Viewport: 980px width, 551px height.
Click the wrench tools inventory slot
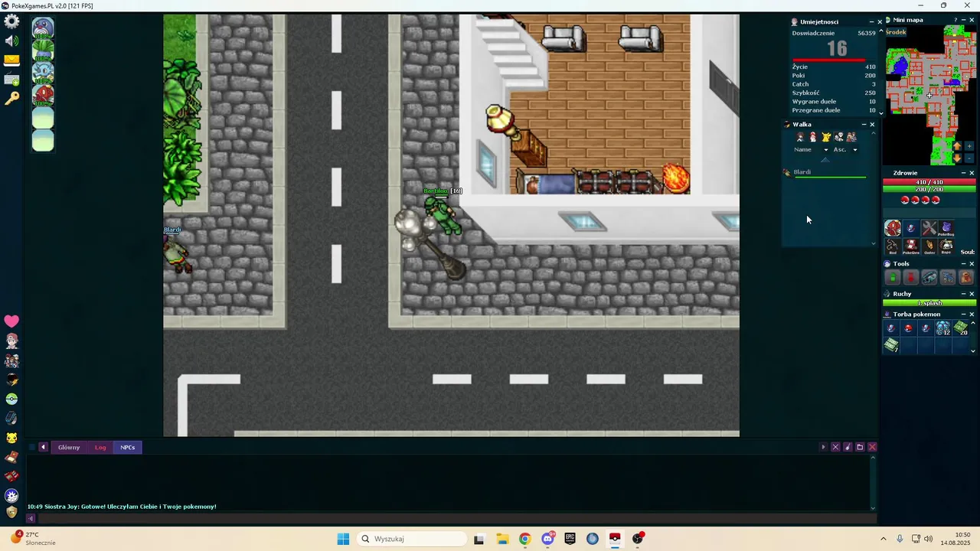[929, 228]
